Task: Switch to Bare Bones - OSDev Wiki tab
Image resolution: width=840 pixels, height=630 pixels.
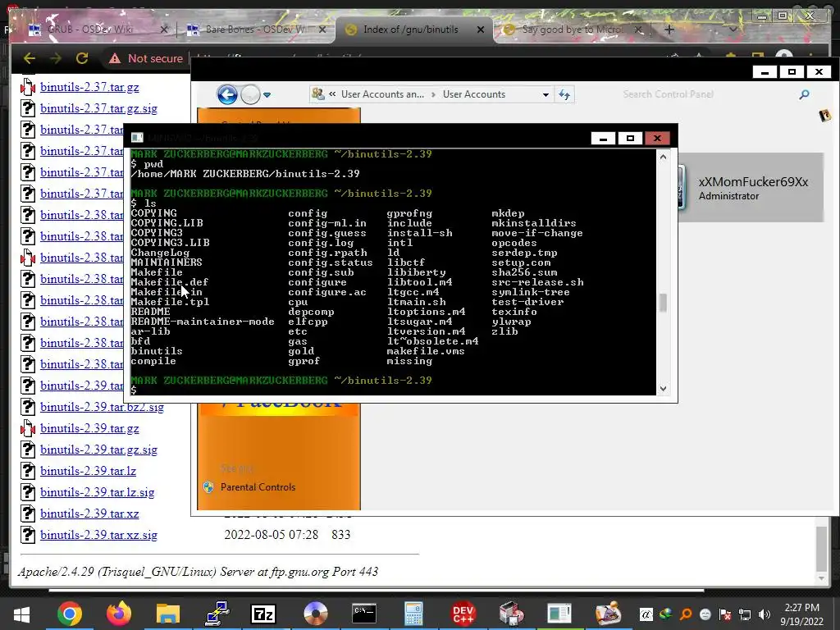Action: [x=256, y=30]
